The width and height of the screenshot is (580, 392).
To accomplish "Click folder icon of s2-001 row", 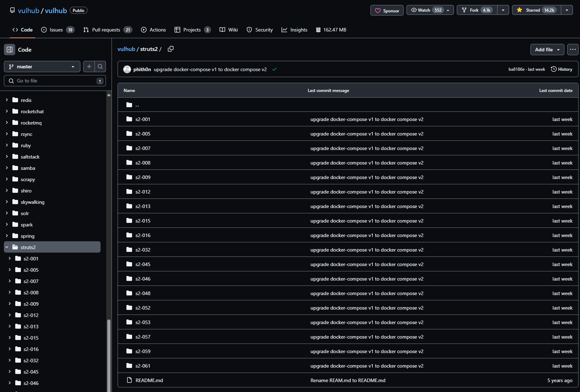I will click(x=129, y=119).
